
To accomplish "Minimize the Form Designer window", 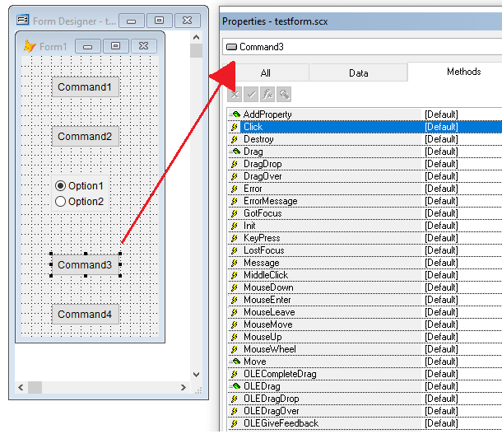I will coord(132,21).
